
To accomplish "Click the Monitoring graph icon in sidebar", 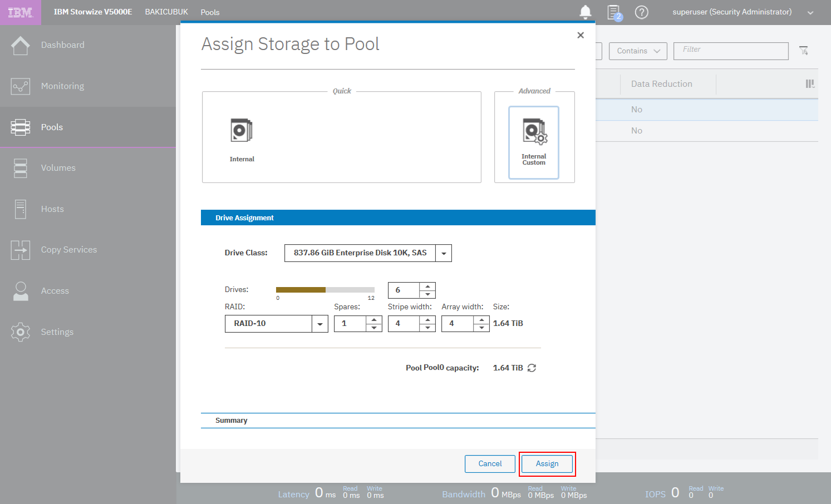I will point(21,86).
